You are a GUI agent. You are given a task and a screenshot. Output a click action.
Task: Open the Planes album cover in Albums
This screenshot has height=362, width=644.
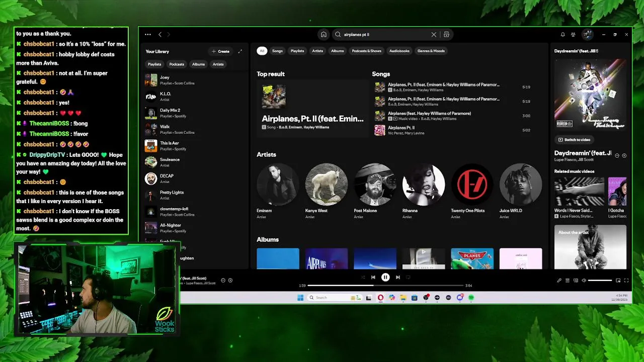coord(472,258)
